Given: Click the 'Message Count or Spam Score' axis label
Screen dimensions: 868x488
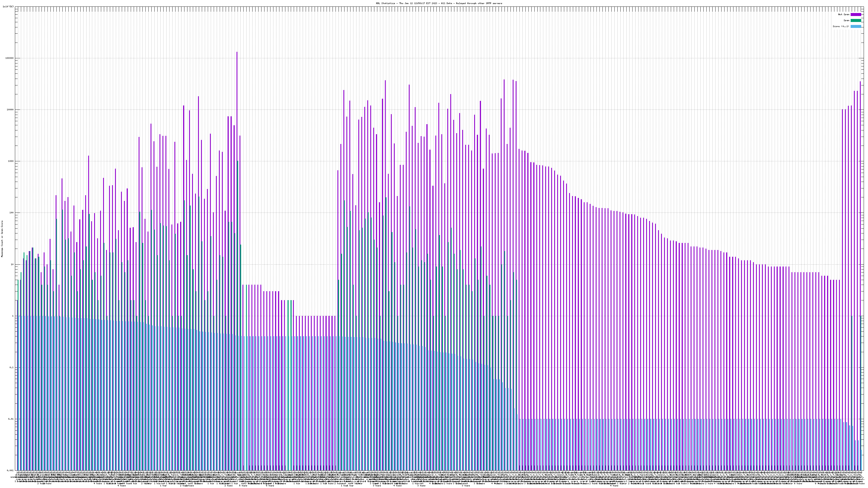Looking at the screenshot, I should (x=2, y=239).
